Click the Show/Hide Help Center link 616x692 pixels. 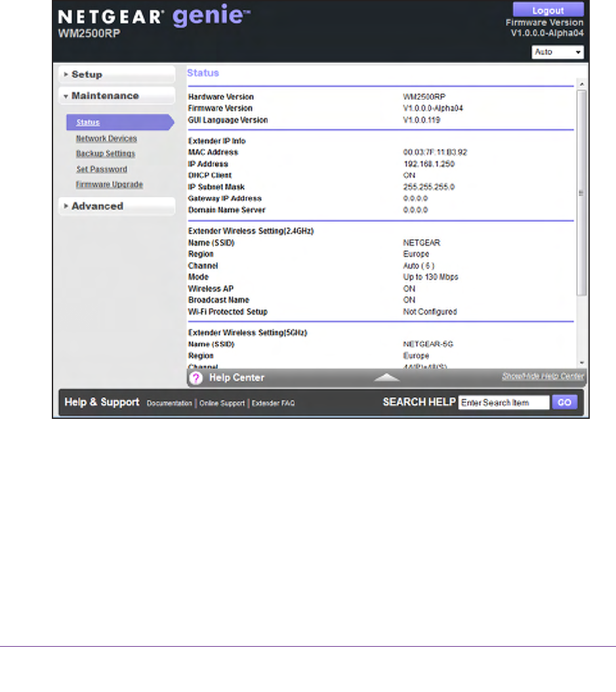(x=543, y=376)
